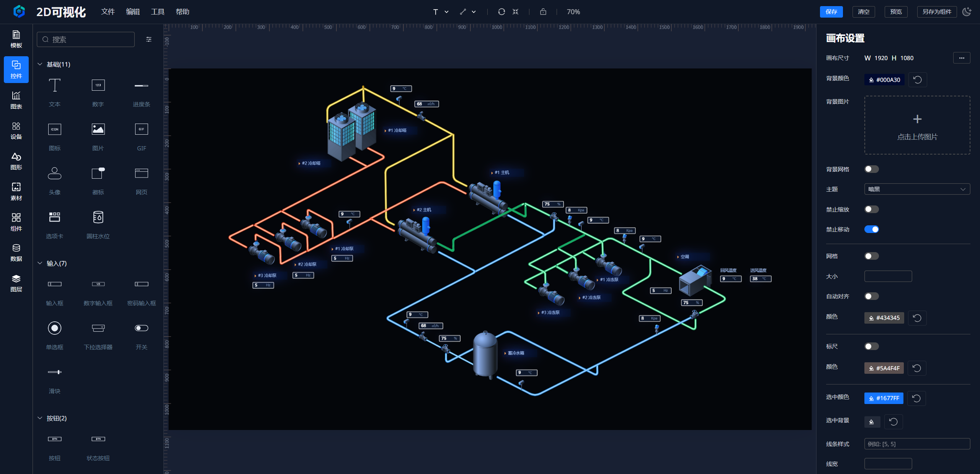Click the filter settings icon beside search
The height and width of the screenshot is (474, 980).
pyautogui.click(x=149, y=39)
